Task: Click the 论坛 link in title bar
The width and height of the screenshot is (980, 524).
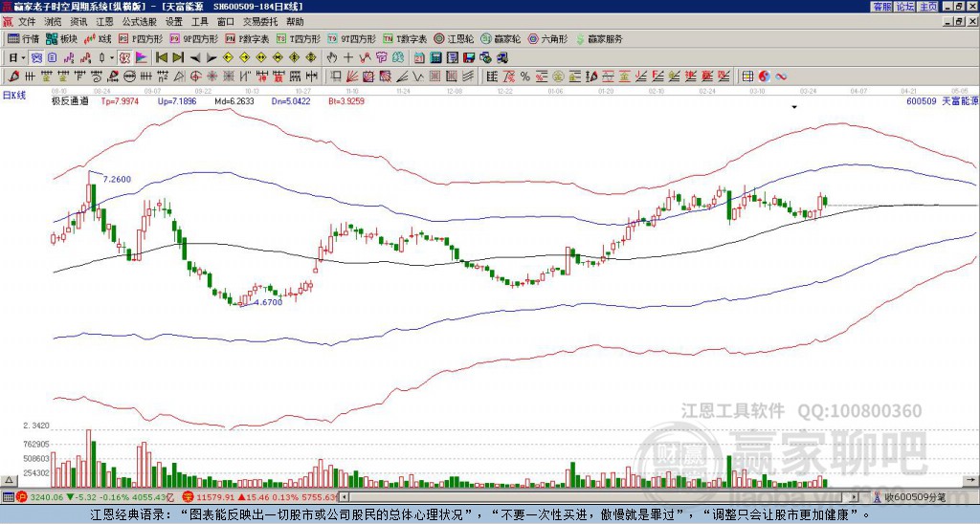Action: click(904, 7)
